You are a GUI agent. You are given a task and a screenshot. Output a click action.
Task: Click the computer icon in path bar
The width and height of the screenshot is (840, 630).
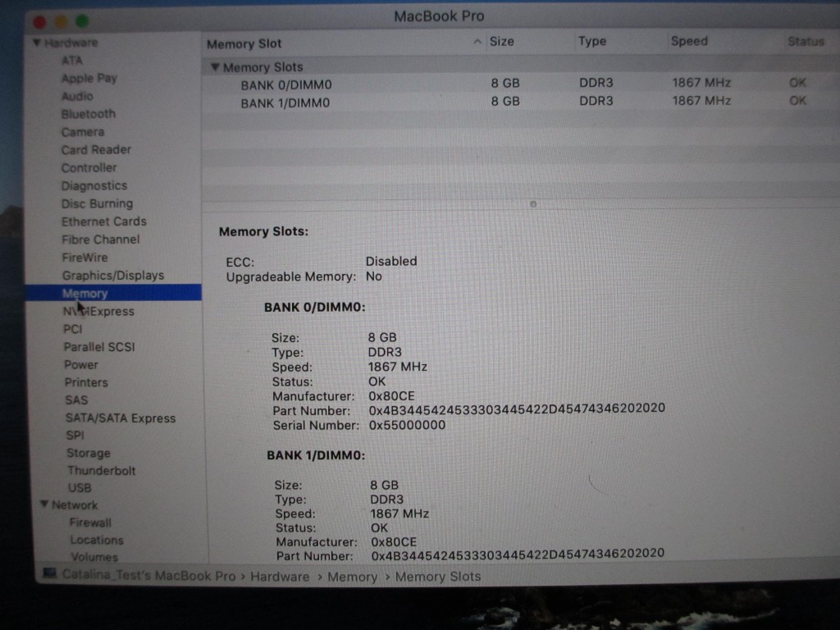50,573
